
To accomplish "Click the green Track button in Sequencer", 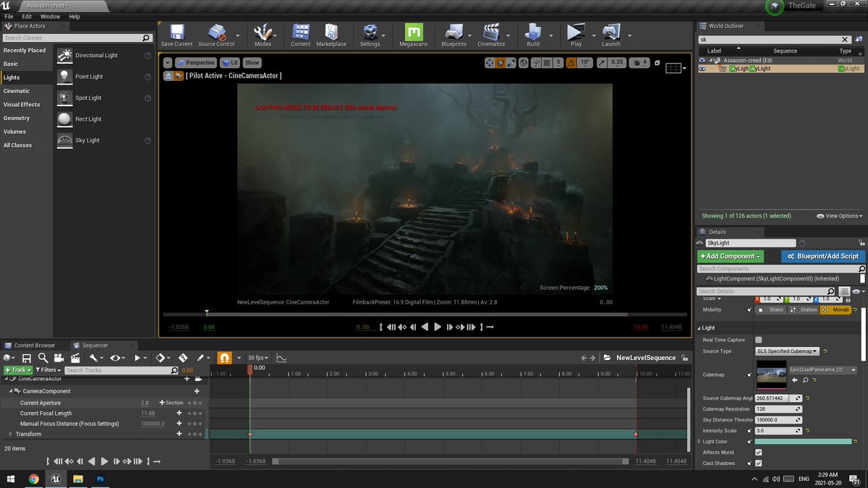I will tap(17, 370).
